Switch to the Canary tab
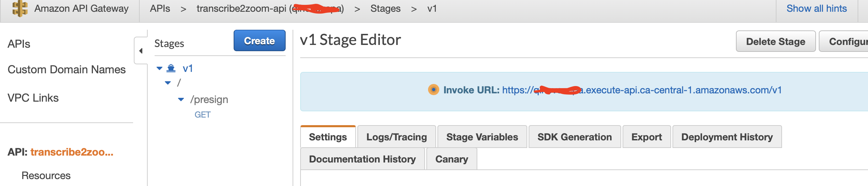Screen dimensions: 868x186 click(452, 159)
